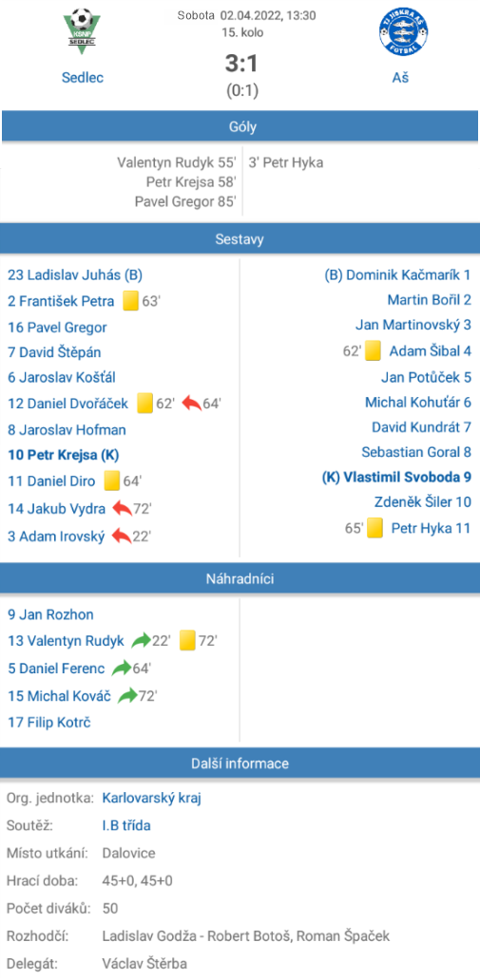The height and width of the screenshot is (980, 480).
Task: Open captain Petr Krejsa's player link
Action: pos(63,454)
